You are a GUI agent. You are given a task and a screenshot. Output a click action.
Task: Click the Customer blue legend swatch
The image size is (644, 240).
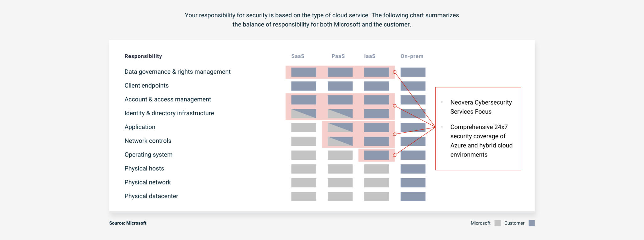(x=531, y=223)
